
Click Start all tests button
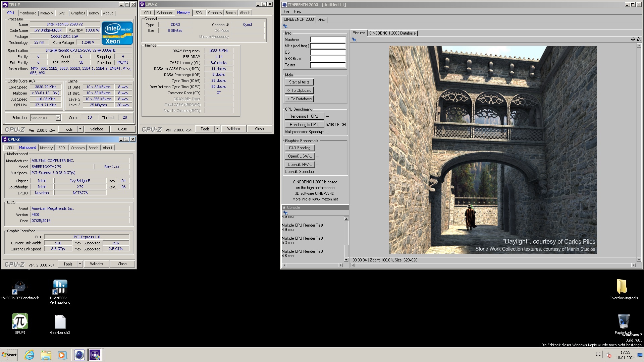coord(299,82)
